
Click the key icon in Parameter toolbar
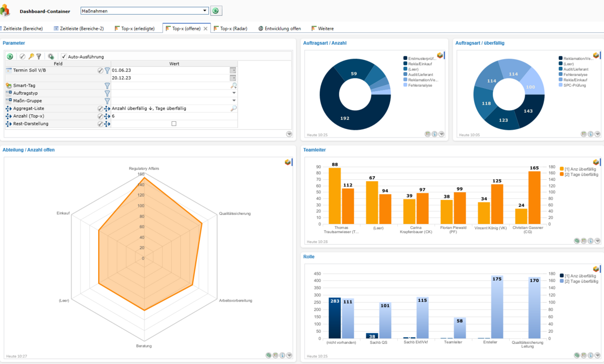click(x=31, y=56)
